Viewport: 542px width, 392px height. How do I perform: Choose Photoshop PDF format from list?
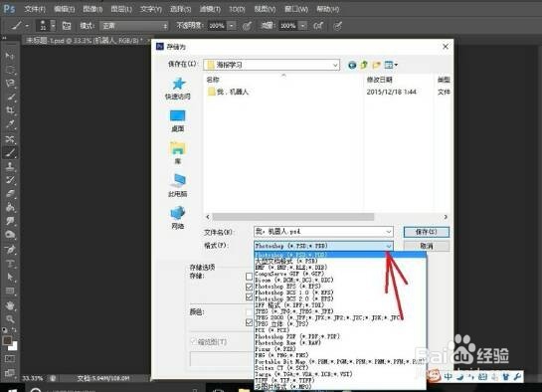pyautogui.click(x=340, y=336)
